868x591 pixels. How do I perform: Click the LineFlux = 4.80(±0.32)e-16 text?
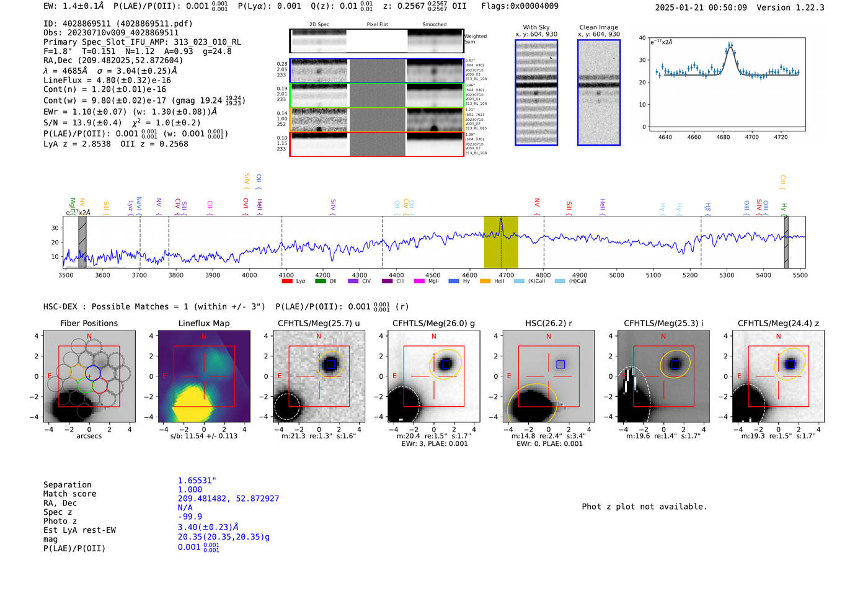pos(107,80)
